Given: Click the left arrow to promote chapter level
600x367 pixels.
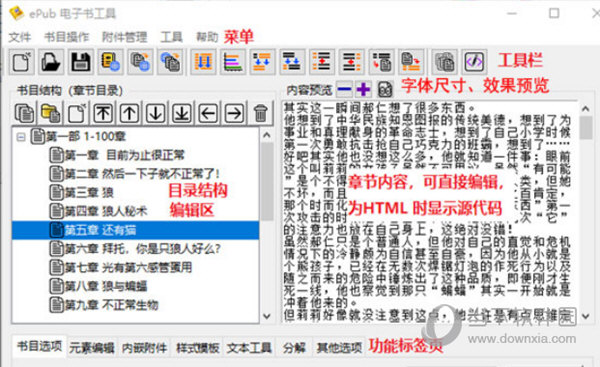Looking at the screenshot, I should click(208, 113).
